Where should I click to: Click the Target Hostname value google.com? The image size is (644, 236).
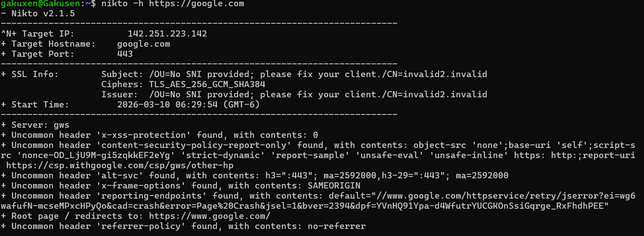pyautogui.click(x=143, y=44)
